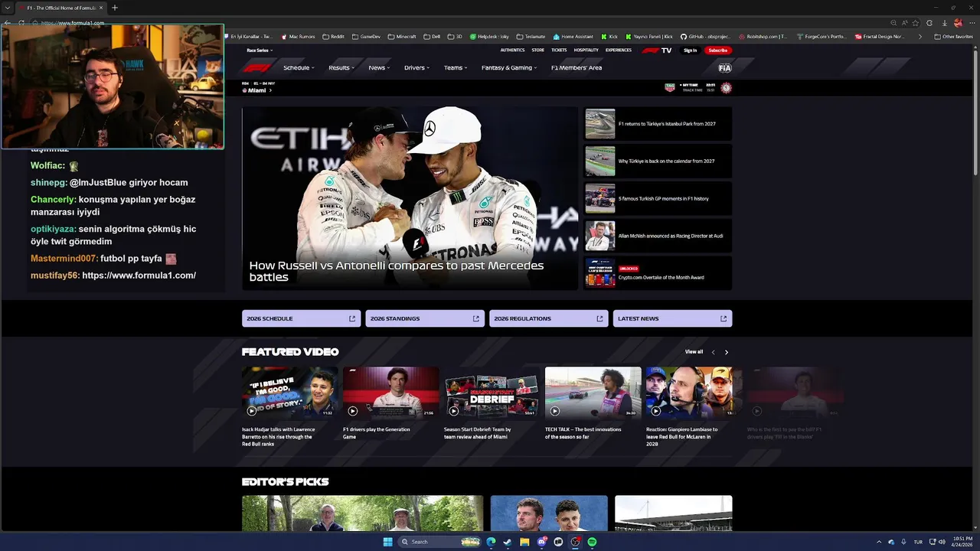Screen dimensions: 980x551
Task: Open the Miami race chevron link
Action: [270, 90]
